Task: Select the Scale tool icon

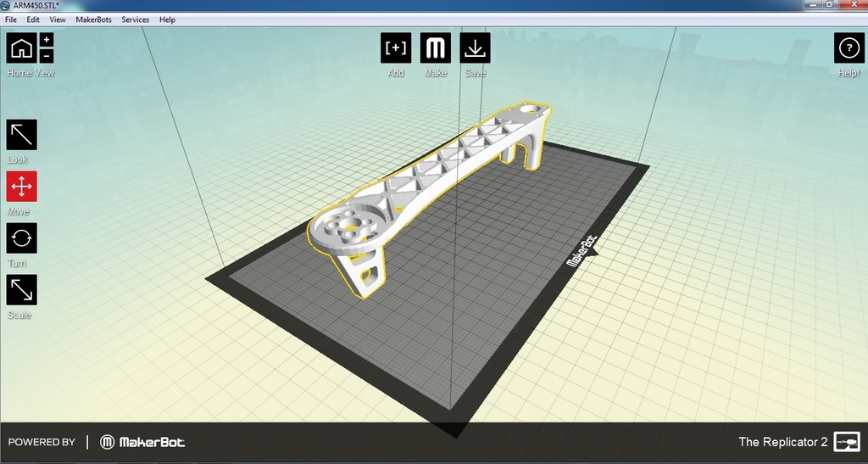Action: [x=21, y=289]
